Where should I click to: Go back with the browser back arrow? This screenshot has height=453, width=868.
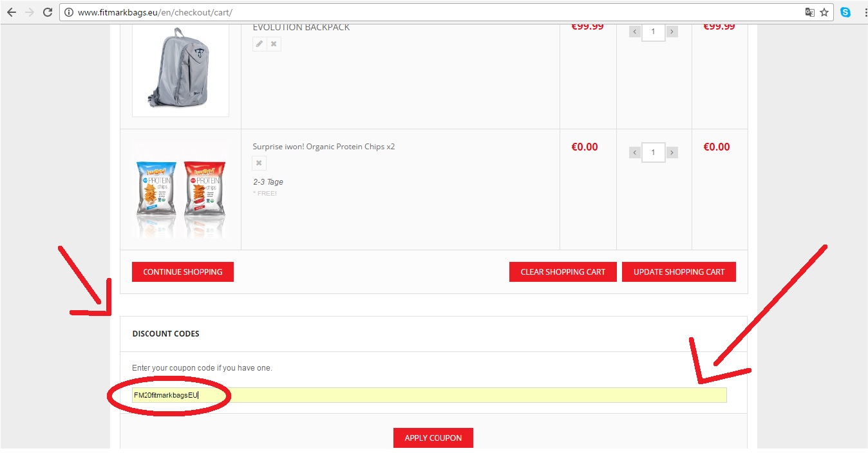click(x=11, y=12)
